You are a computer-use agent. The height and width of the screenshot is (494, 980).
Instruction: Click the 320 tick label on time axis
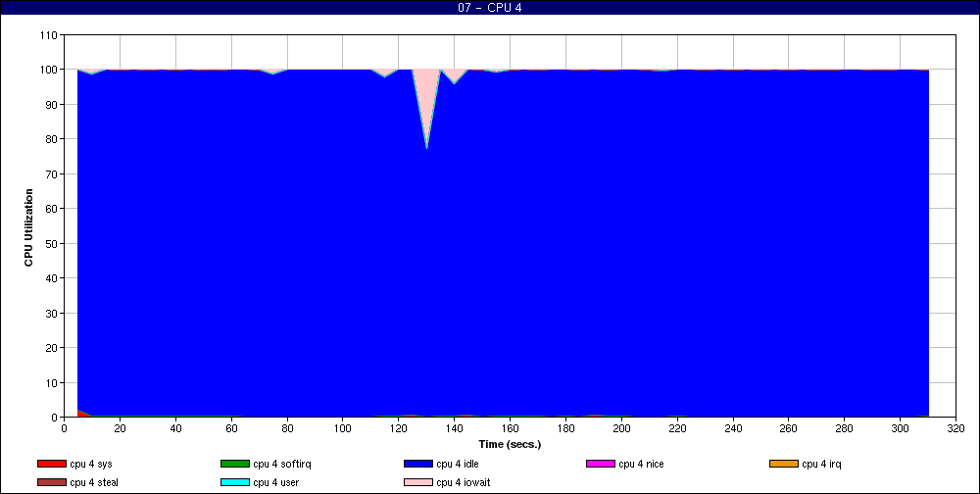(956, 429)
